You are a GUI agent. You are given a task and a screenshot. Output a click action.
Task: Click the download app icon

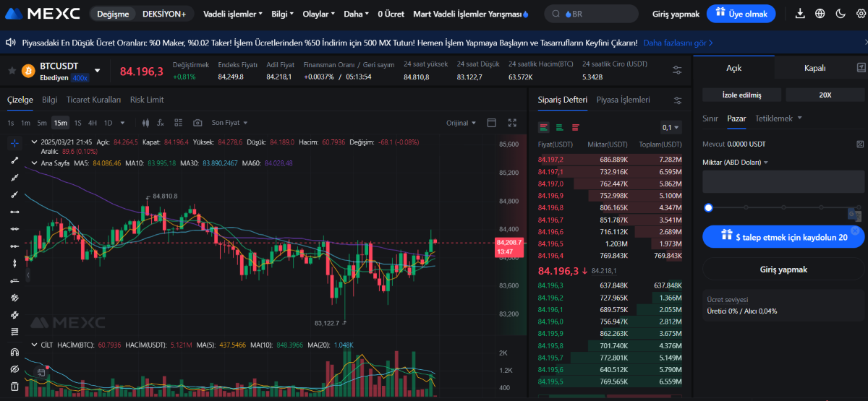[x=800, y=14]
